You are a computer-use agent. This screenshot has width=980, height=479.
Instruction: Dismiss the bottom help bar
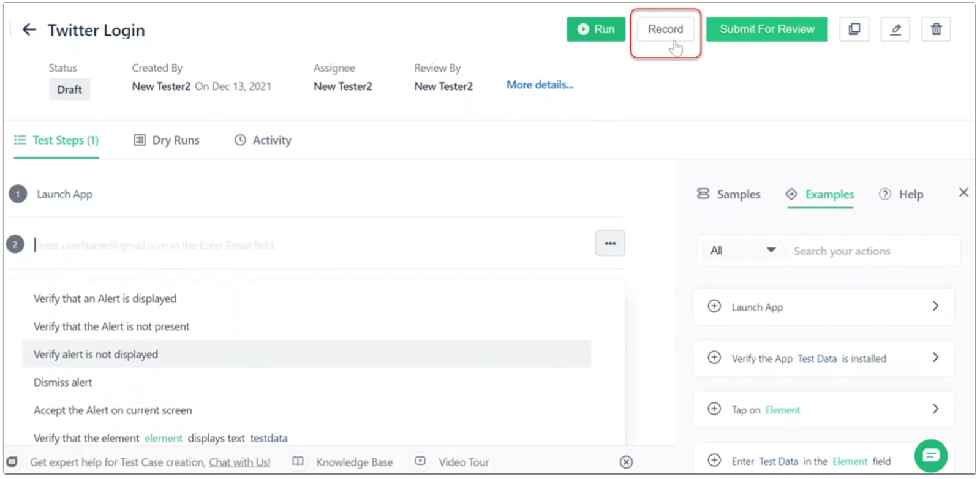(626, 462)
